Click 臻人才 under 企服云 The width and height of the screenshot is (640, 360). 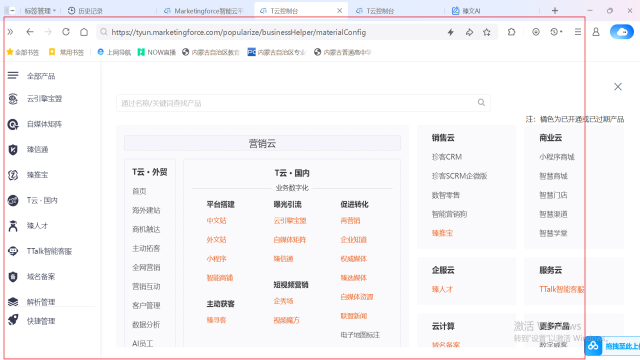pyautogui.click(x=442, y=289)
